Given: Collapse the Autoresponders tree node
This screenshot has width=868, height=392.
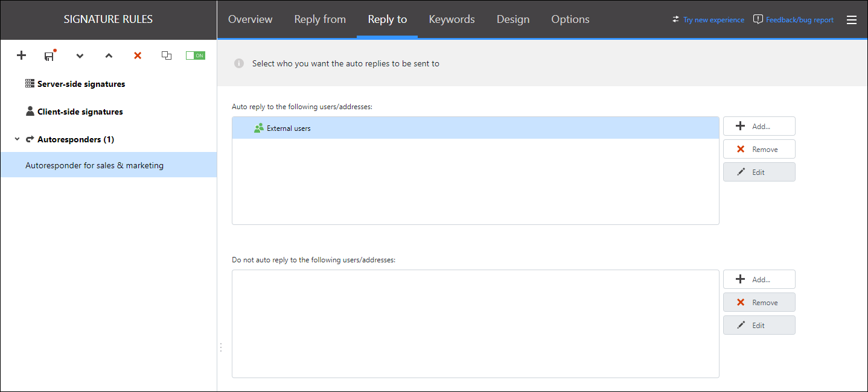Looking at the screenshot, I should point(16,139).
